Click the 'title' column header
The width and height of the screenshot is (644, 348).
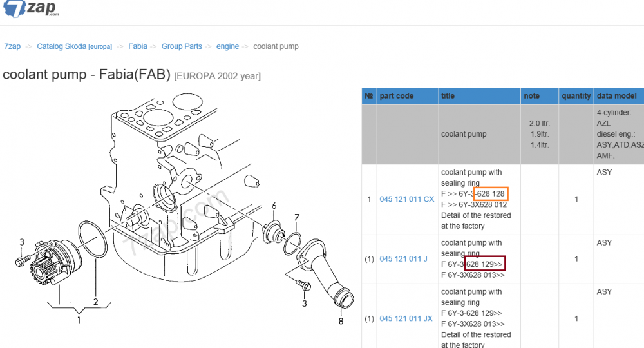(x=479, y=96)
